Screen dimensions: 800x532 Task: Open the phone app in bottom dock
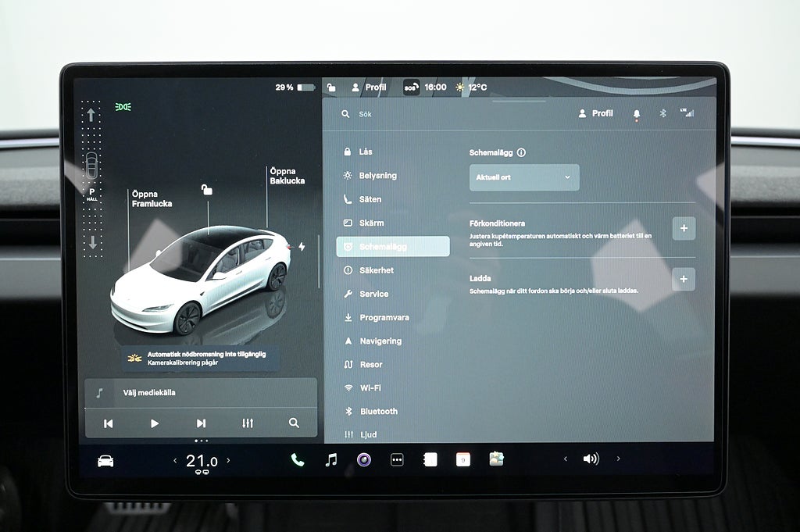298,460
